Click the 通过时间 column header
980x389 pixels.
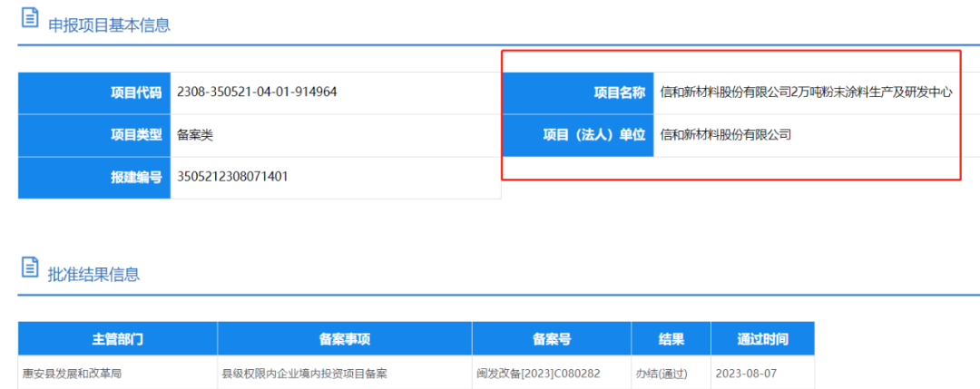(761, 339)
